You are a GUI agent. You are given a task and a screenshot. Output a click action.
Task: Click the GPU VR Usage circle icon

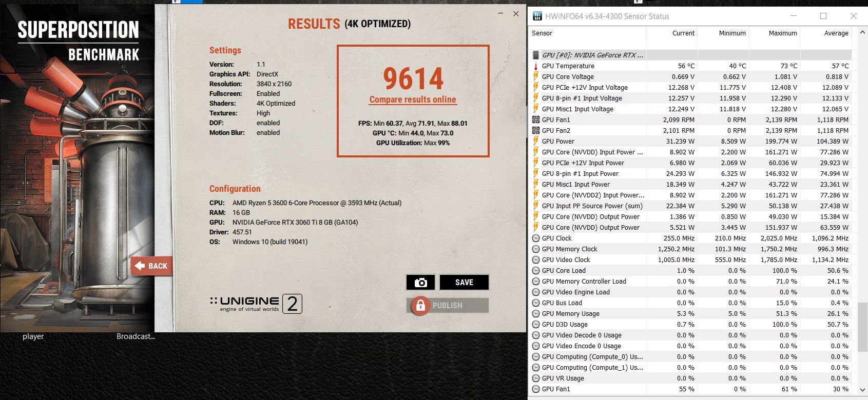[536, 378]
